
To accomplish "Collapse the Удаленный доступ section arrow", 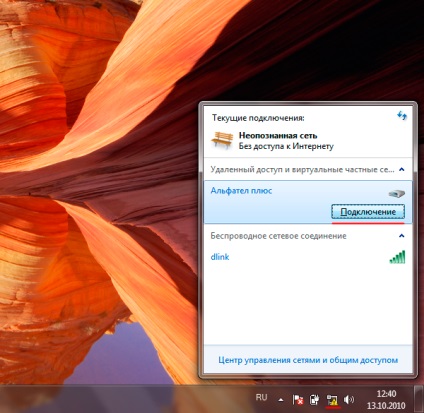I will (402, 170).
